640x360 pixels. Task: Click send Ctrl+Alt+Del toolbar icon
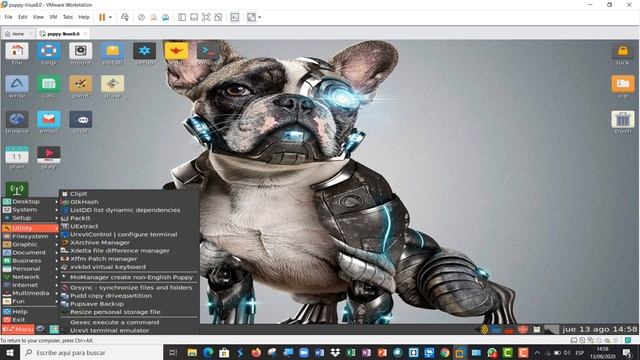(125, 17)
